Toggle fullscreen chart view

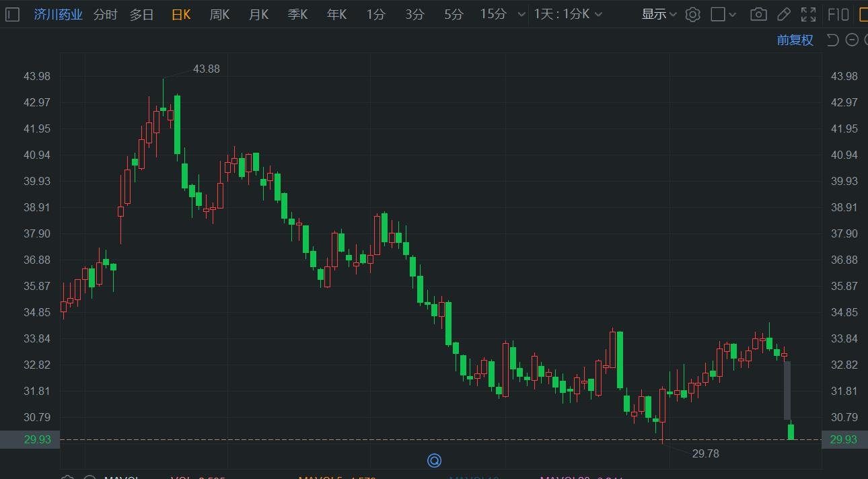(809, 14)
